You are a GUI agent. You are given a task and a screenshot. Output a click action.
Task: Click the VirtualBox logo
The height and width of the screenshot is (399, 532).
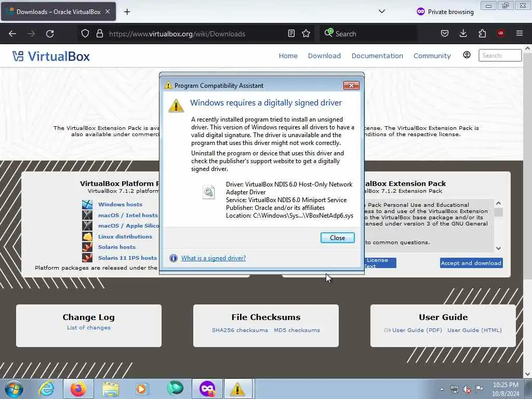pos(51,56)
